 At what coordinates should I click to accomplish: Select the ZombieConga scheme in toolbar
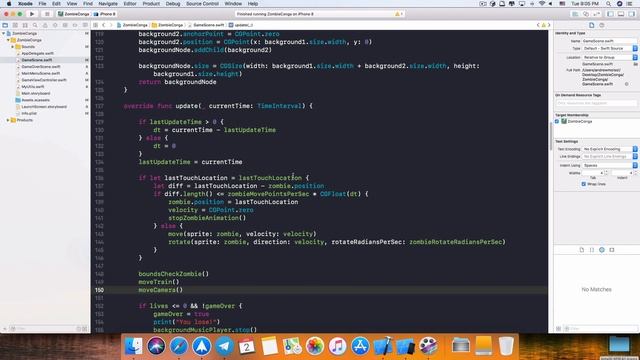coord(74,14)
